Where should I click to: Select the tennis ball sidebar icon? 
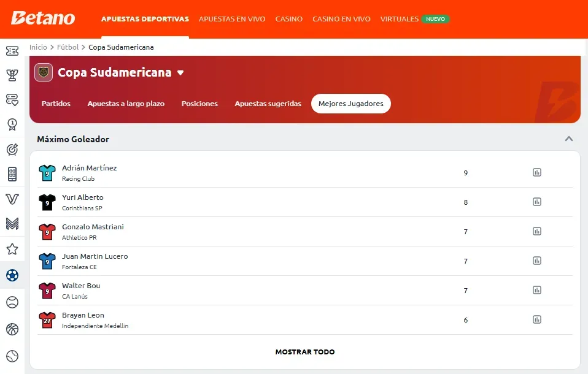tap(12, 302)
